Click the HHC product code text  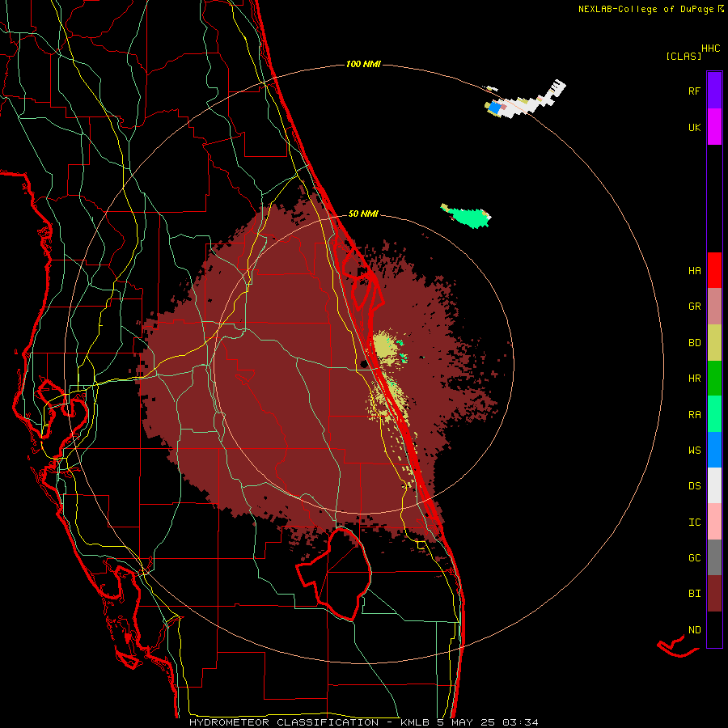[710, 49]
